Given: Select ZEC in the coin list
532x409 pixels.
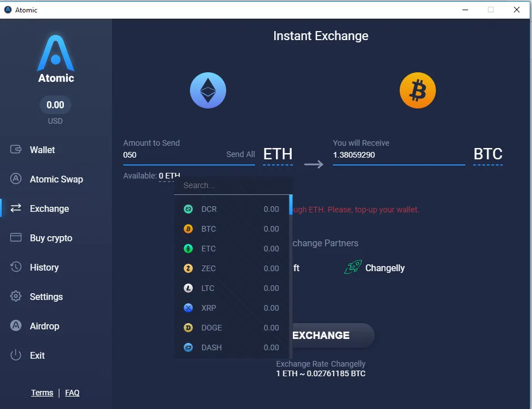Looking at the screenshot, I should [x=231, y=268].
